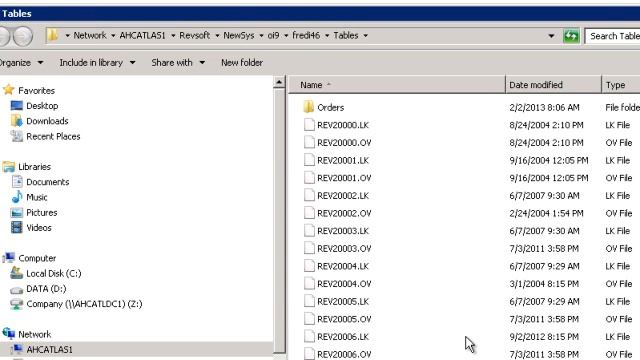Sort by Type column header
Screen dimensions: 640x360
621,85
